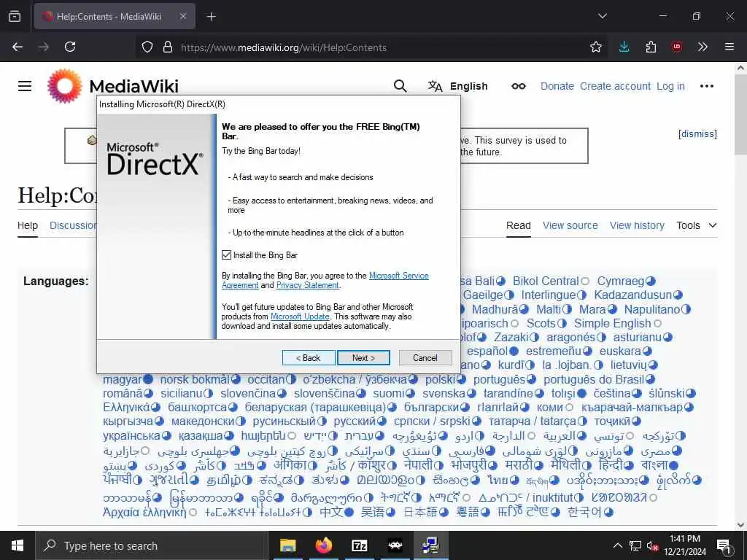
Task: Open the Firefox downloads arrow
Action: click(x=624, y=47)
